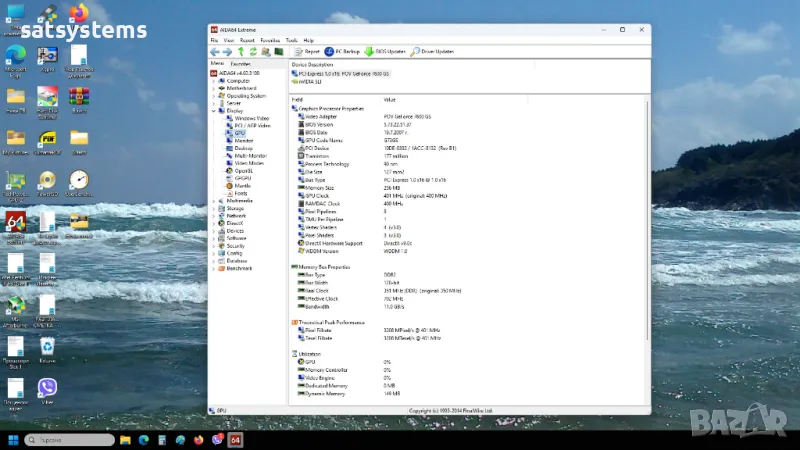800x450 pixels.
Task: Open the Tools menu
Action: click(291, 40)
